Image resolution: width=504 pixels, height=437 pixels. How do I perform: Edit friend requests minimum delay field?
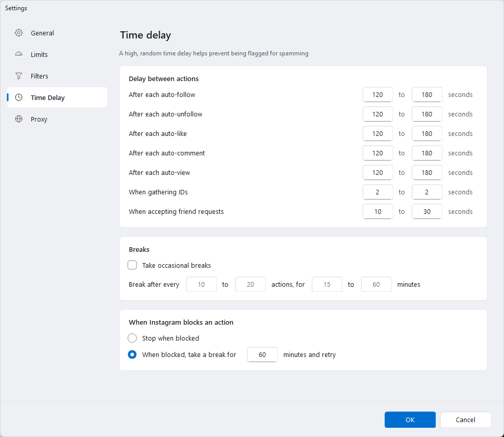[x=378, y=211]
